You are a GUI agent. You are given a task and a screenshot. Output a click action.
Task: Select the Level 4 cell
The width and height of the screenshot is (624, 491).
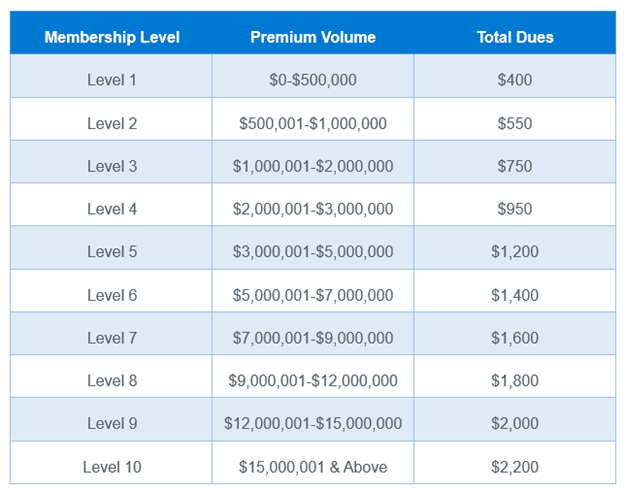[x=111, y=208]
